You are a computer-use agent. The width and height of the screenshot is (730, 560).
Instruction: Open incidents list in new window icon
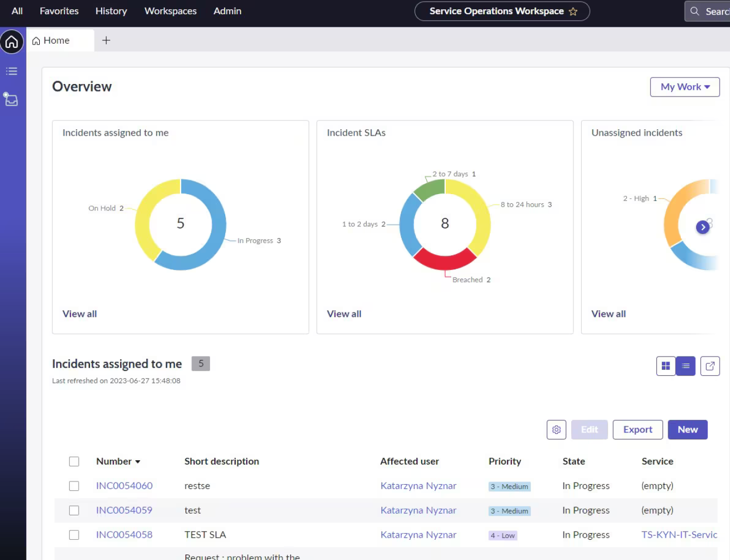(x=710, y=366)
